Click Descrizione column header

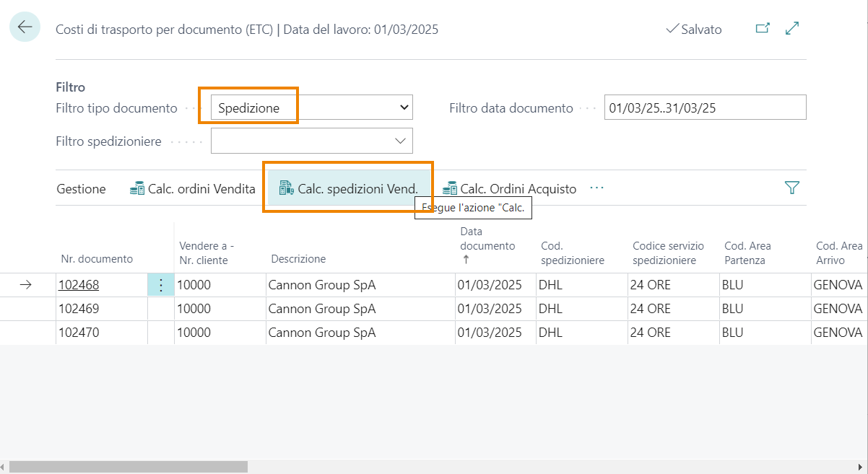point(298,259)
